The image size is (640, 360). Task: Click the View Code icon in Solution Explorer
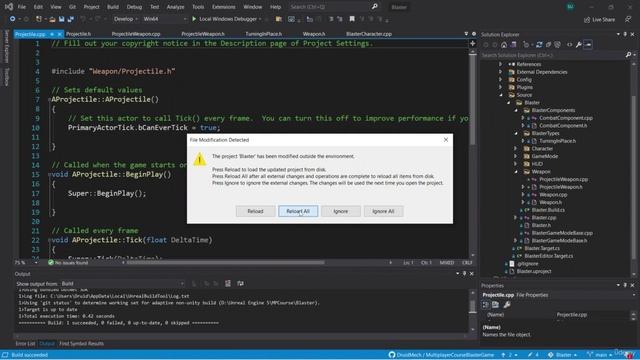coord(569,44)
